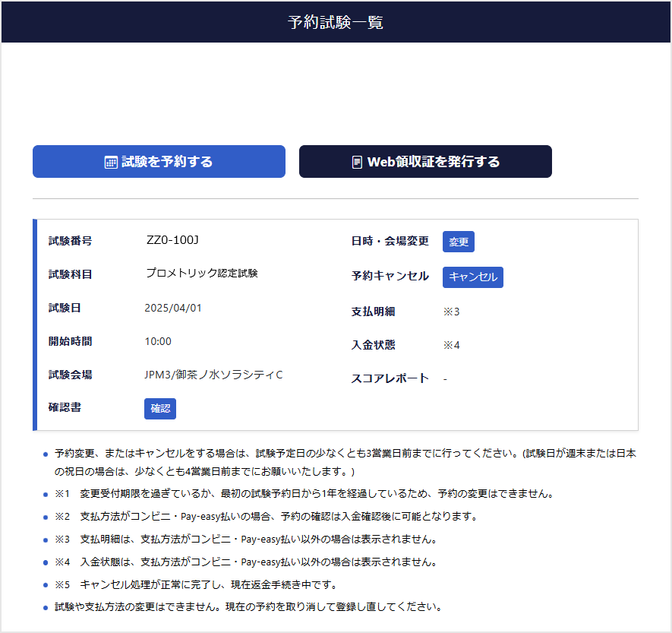The image size is (672, 633).
Task: Click the 試験番号 label
Action: [71, 241]
